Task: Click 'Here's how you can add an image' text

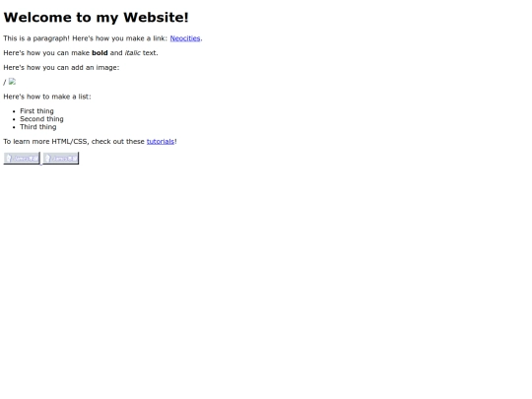Action: tap(61, 68)
